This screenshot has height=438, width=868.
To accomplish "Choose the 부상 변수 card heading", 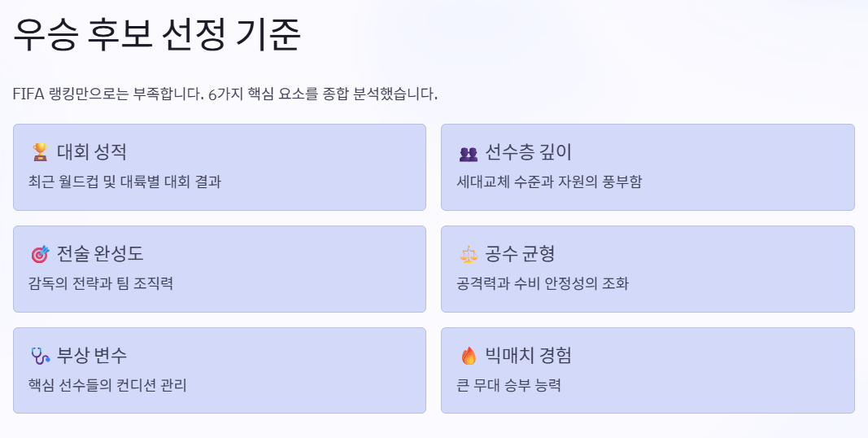I will tap(92, 355).
